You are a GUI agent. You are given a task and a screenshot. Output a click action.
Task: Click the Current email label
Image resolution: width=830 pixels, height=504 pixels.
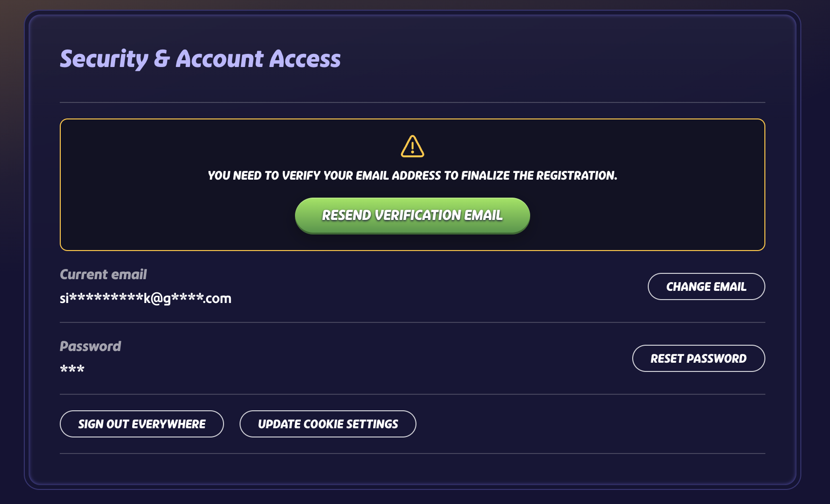(x=103, y=274)
